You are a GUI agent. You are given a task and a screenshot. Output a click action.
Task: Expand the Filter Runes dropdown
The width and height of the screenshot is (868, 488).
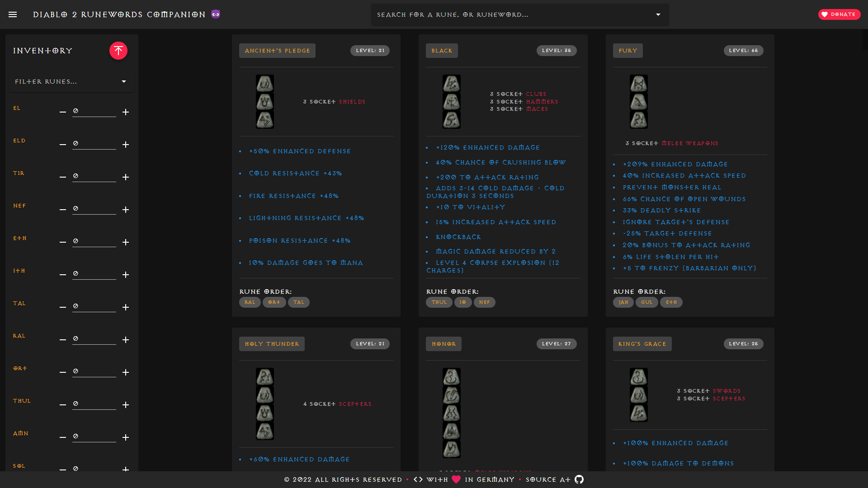(124, 82)
